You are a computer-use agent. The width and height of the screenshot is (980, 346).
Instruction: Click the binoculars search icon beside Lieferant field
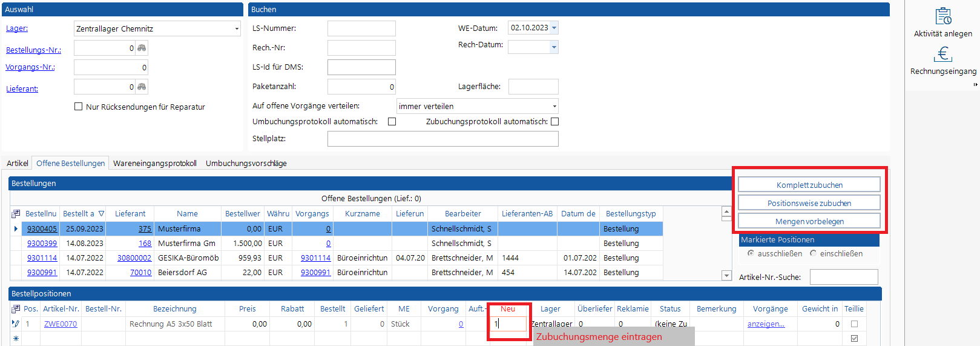142,87
